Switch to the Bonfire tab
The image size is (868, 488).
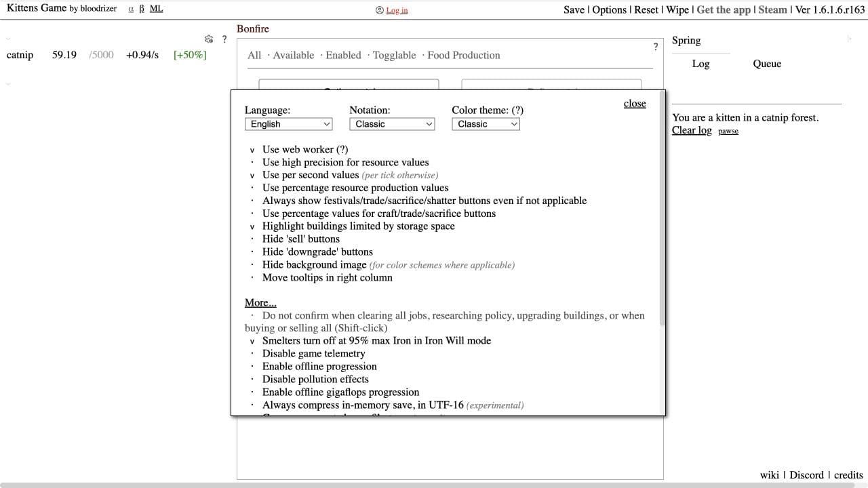(253, 28)
